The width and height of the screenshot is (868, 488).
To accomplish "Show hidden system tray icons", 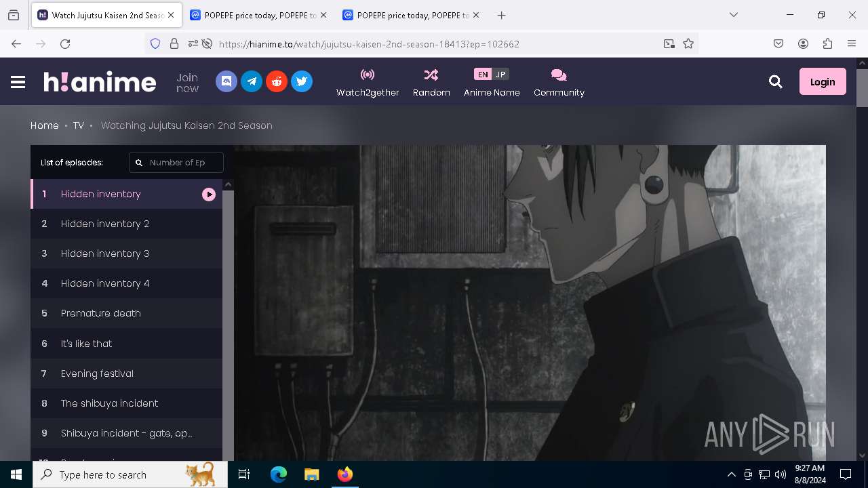I will click(x=731, y=474).
